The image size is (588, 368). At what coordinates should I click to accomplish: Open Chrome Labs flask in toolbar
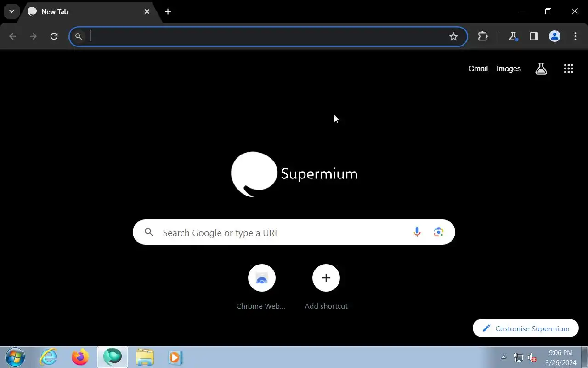(513, 36)
